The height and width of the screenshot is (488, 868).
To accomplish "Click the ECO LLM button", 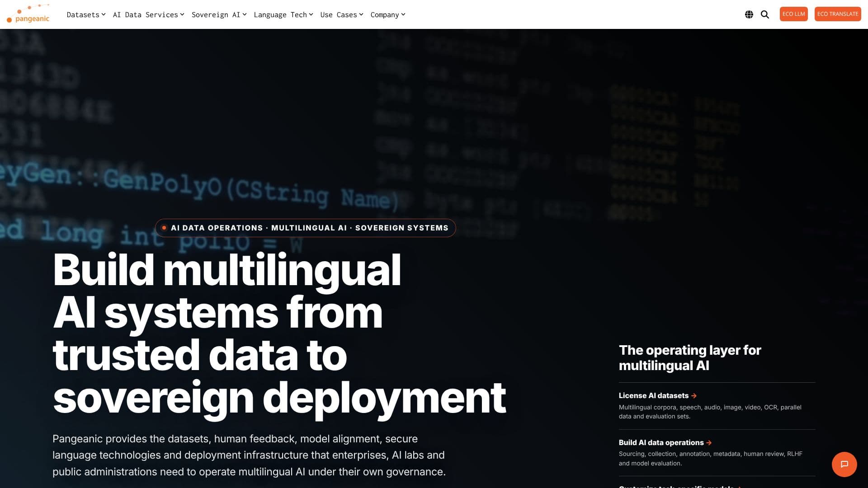I will 793,14.
